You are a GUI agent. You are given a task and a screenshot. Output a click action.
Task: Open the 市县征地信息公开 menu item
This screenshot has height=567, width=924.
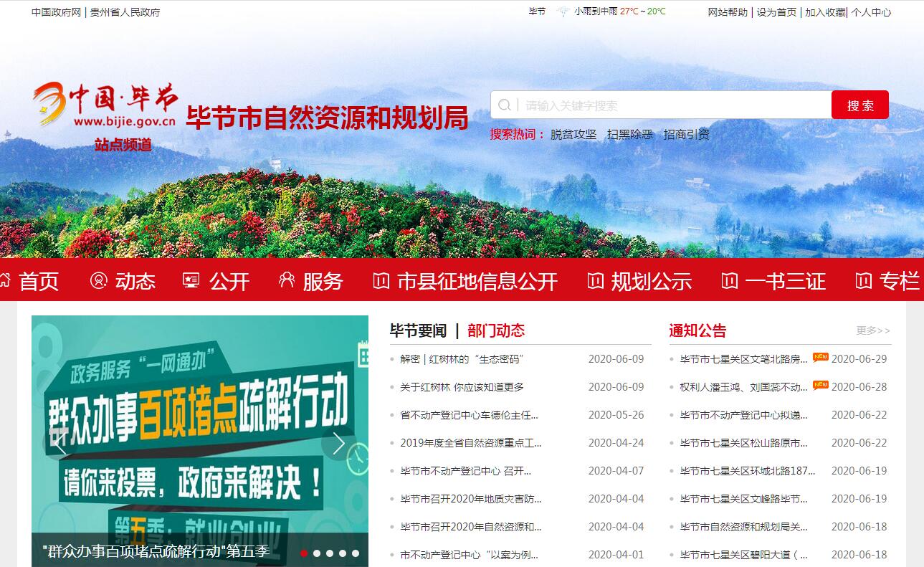tap(477, 281)
